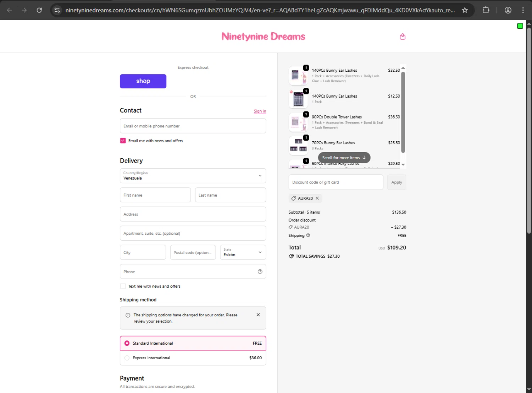This screenshot has height=393, width=532.
Task: Click the AURA20 tag icon under Order discount
Action: [291, 227]
